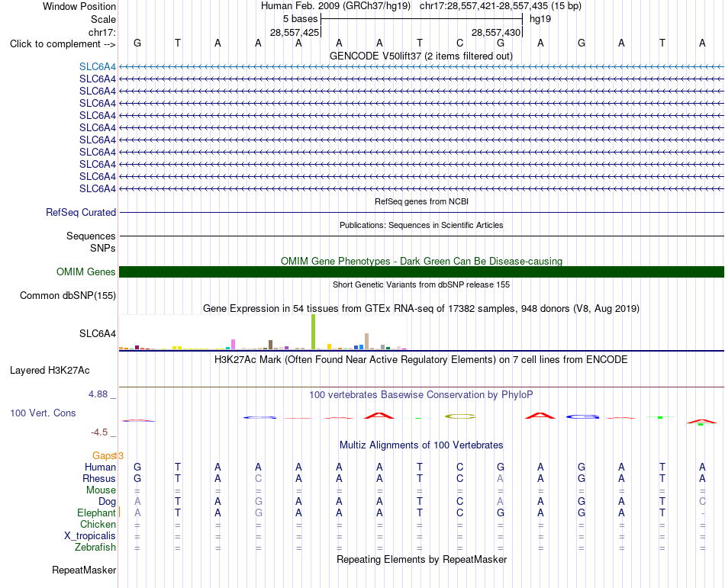
Task: Click the Chicken species label
Action: point(98,524)
